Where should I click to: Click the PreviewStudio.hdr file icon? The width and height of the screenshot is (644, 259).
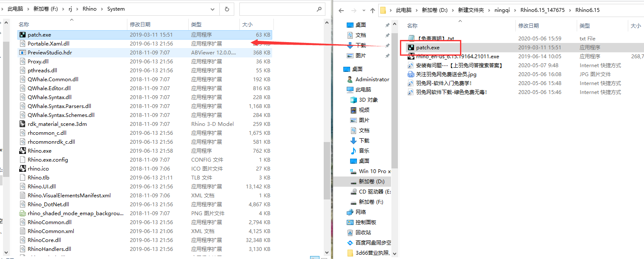coord(23,52)
